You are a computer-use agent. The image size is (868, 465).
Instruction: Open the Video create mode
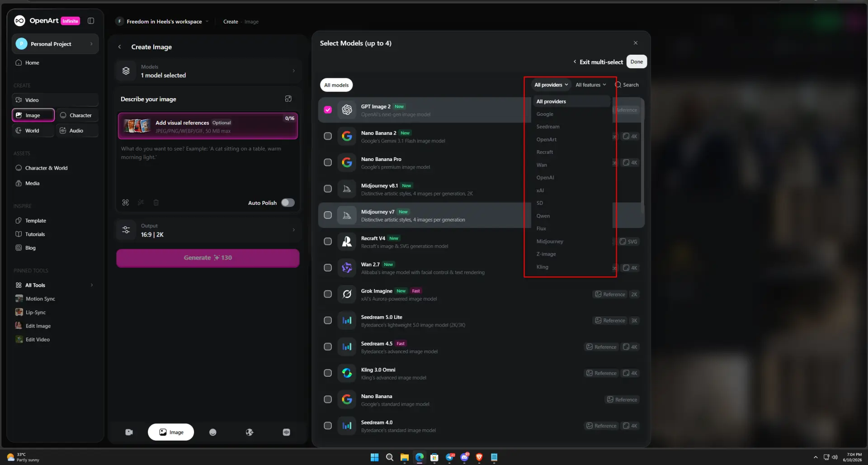click(55, 100)
